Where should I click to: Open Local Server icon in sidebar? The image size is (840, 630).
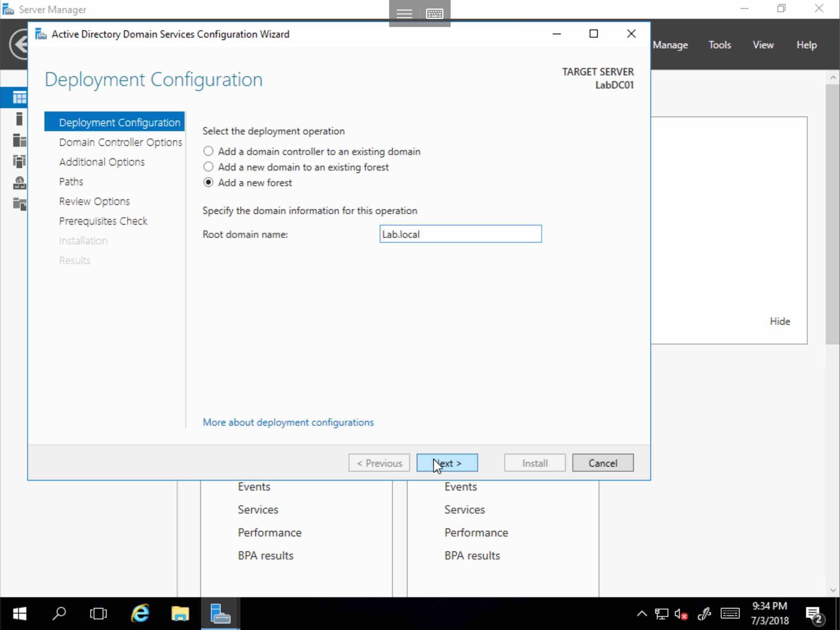(19, 119)
